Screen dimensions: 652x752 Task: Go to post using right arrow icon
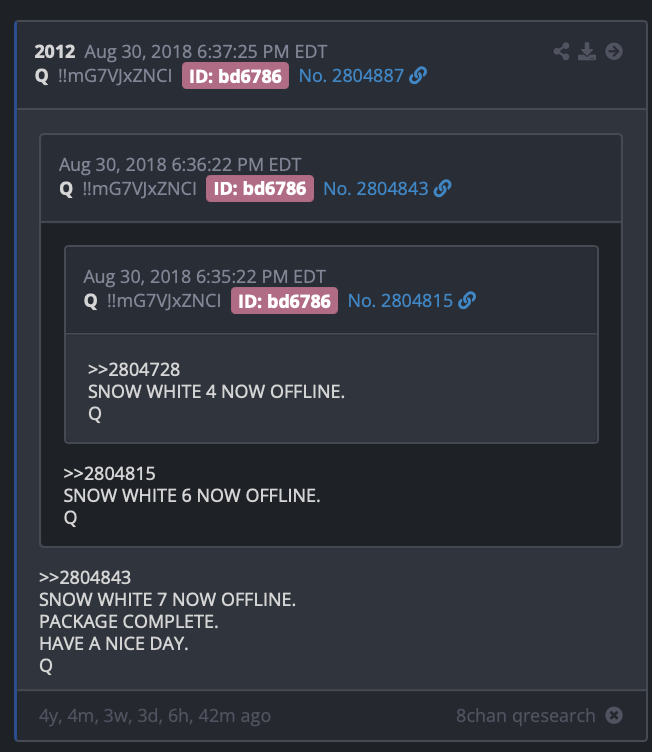pyautogui.click(x=614, y=51)
